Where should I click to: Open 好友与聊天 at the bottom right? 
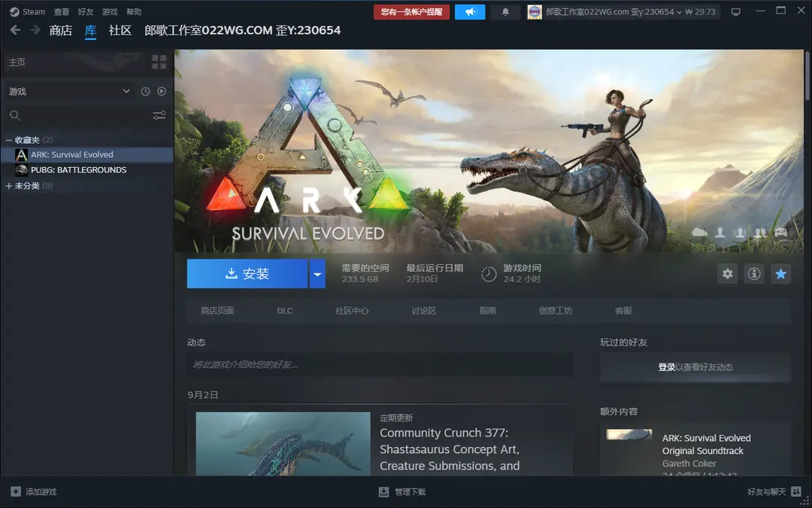(x=774, y=491)
